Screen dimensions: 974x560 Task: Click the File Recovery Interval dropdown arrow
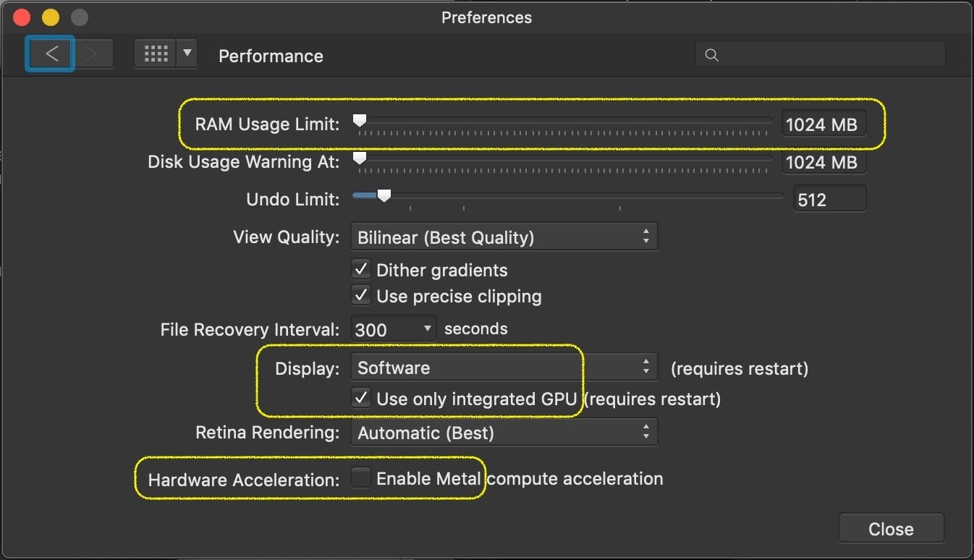point(425,328)
